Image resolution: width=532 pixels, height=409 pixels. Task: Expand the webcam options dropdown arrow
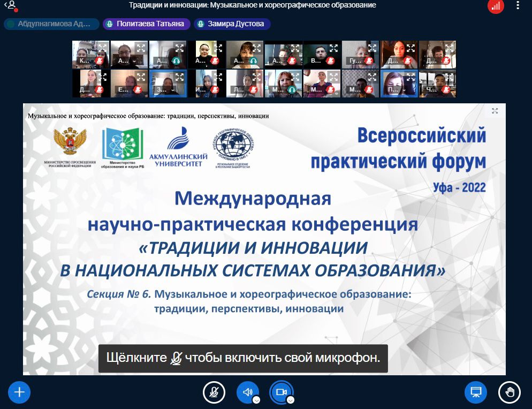pos(290,399)
